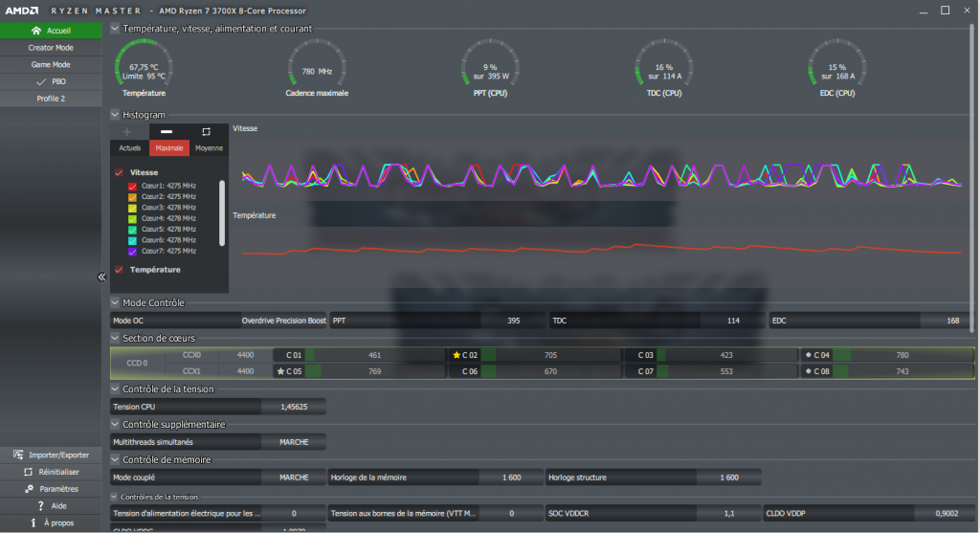Switch histogram to Actuels tab
The height and width of the screenshot is (533, 980).
coord(129,148)
